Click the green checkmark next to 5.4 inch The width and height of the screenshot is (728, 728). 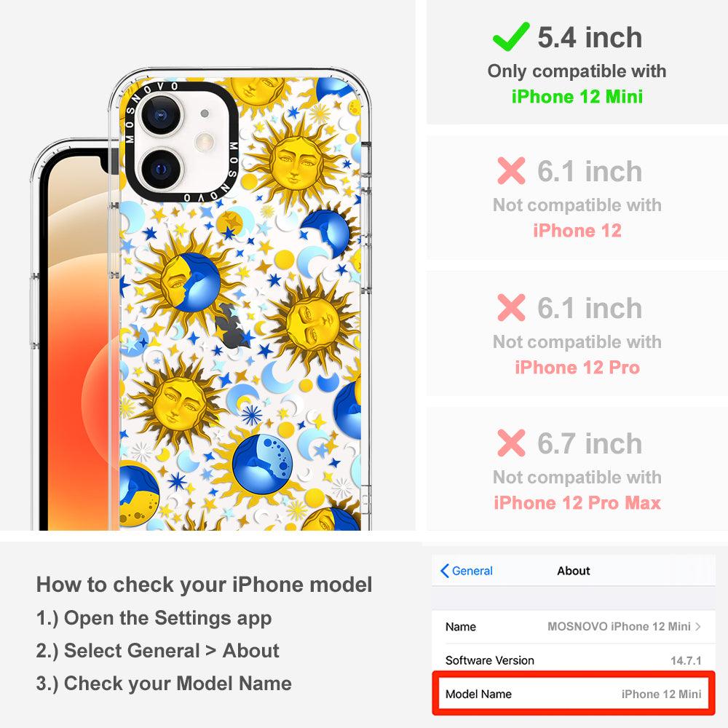[x=511, y=36]
